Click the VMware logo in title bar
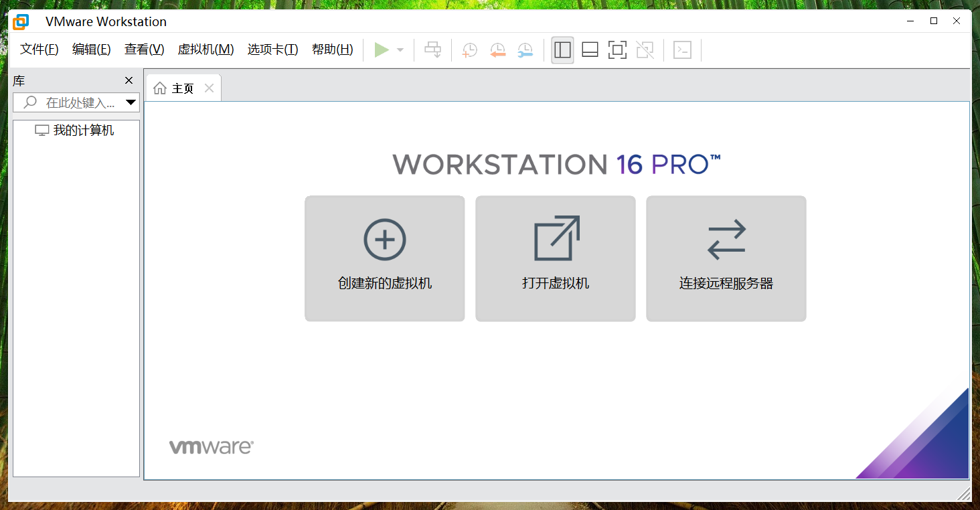Image resolution: width=980 pixels, height=510 pixels. [21, 21]
